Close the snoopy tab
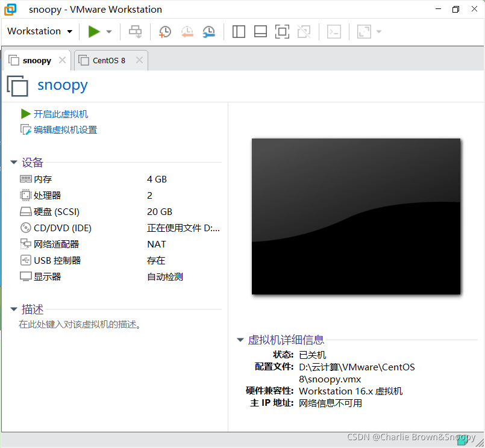Screen dimensions: 485x448 [x=63, y=60]
